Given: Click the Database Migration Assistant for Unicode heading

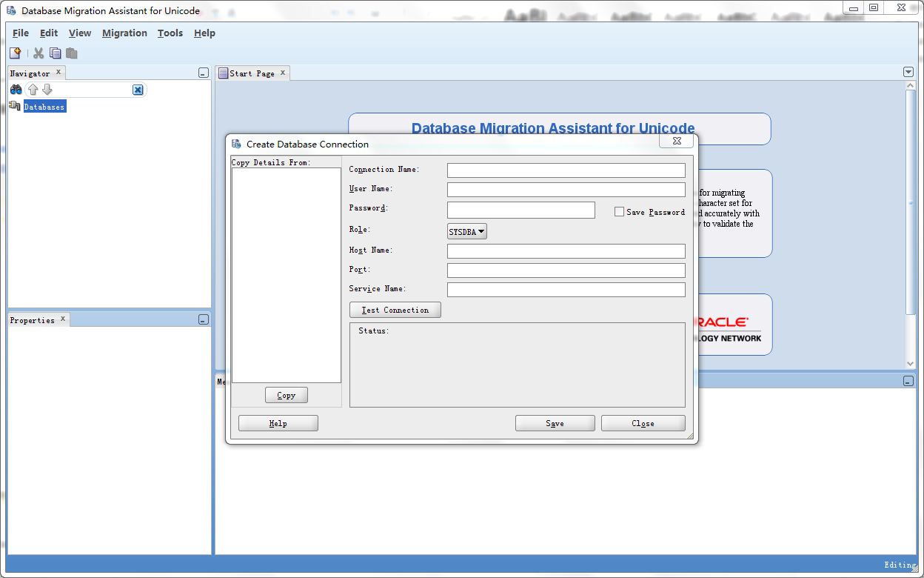Looking at the screenshot, I should [553, 128].
